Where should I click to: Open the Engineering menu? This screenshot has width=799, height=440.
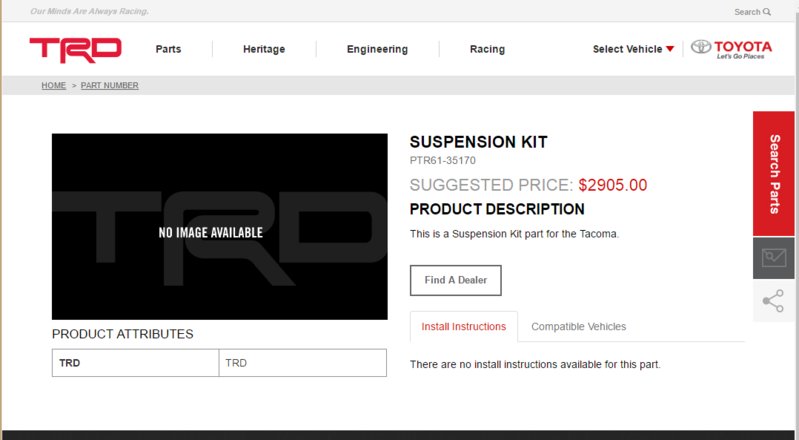coord(377,49)
